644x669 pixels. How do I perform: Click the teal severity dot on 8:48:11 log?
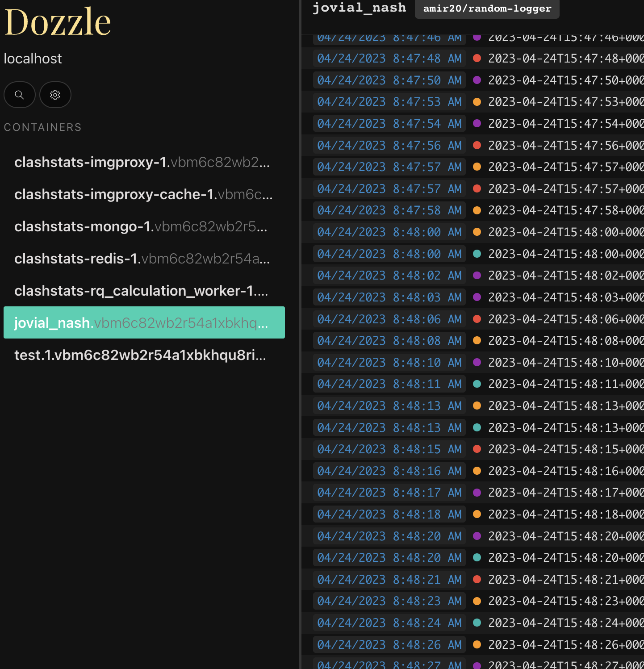pos(477,384)
